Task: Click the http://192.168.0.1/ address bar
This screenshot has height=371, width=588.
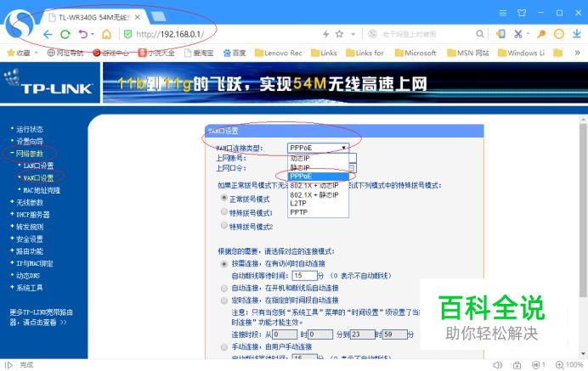Action: point(170,35)
